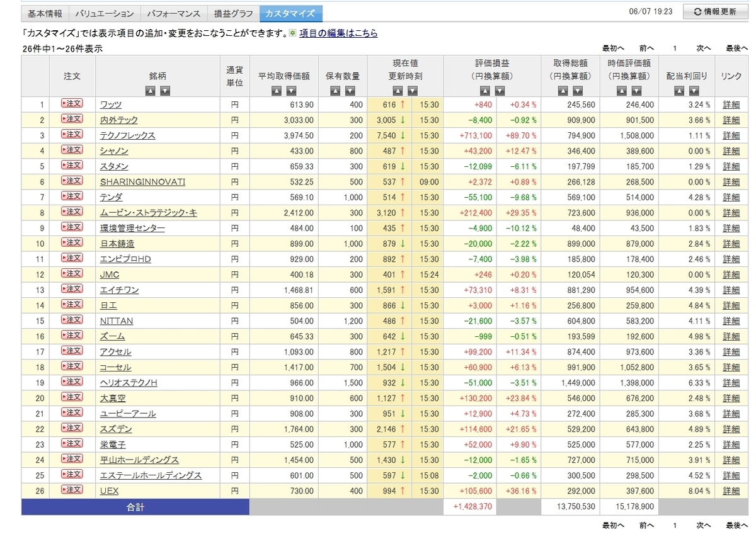Open ヘリオステクノH stock link
This screenshot has height=539, width=756.
coord(129,383)
